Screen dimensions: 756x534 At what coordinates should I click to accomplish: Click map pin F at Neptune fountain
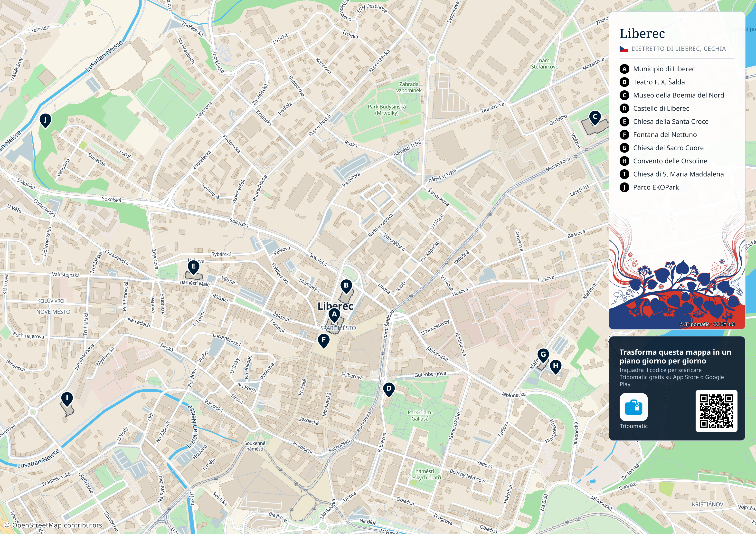coord(324,341)
